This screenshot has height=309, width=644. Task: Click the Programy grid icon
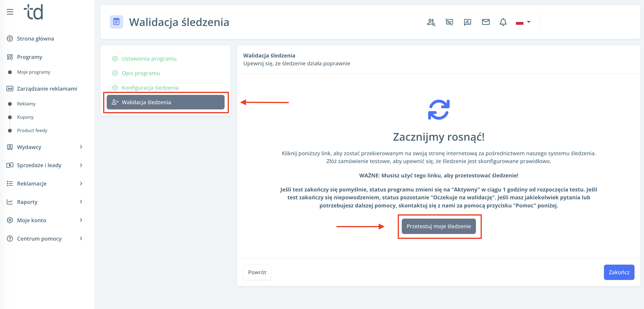coord(10,57)
